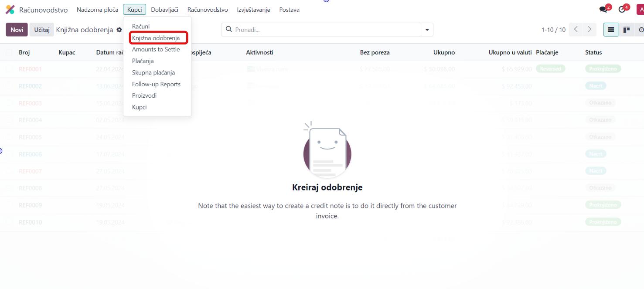Image resolution: width=644 pixels, height=289 pixels.
Task: Select Follow-up Reports in the menu
Action: point(156,84)
